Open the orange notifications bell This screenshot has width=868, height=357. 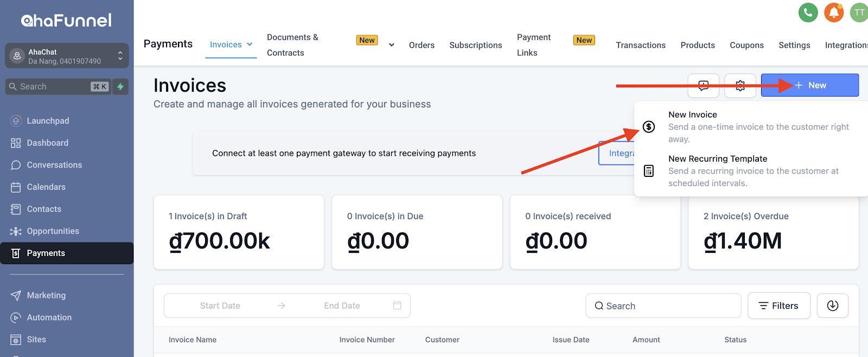tap(834, 12)
